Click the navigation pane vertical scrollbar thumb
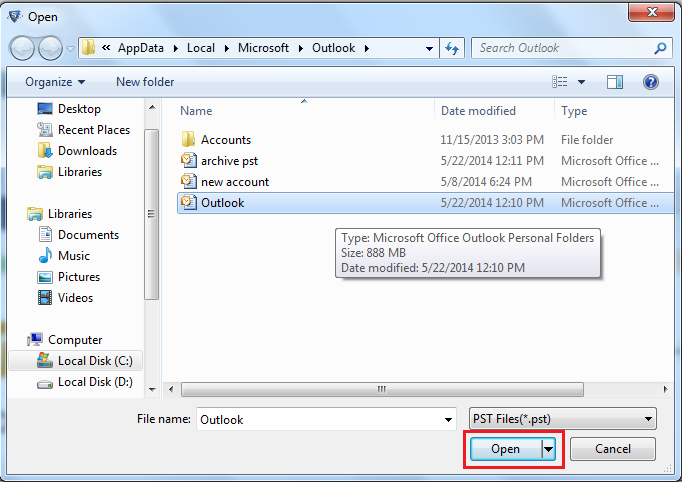Image resolution: width=682 pixels, height=482 pixels. point(151,214)
